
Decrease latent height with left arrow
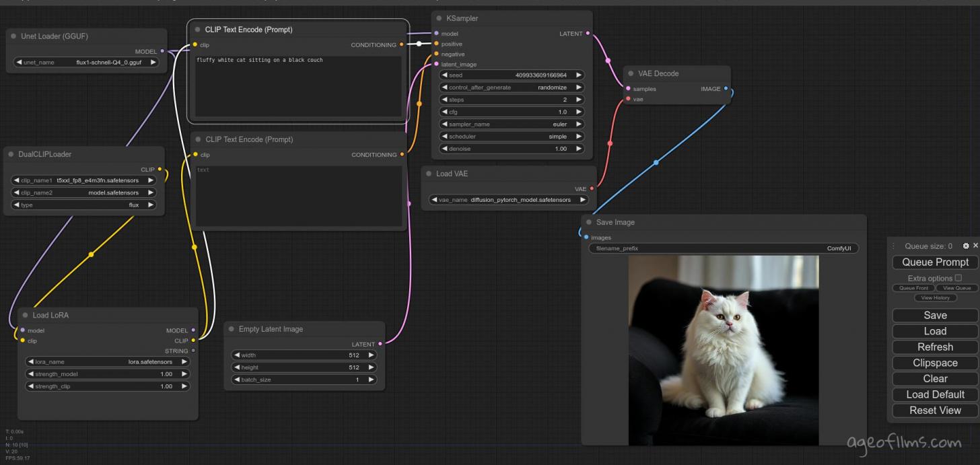[237, 367]
